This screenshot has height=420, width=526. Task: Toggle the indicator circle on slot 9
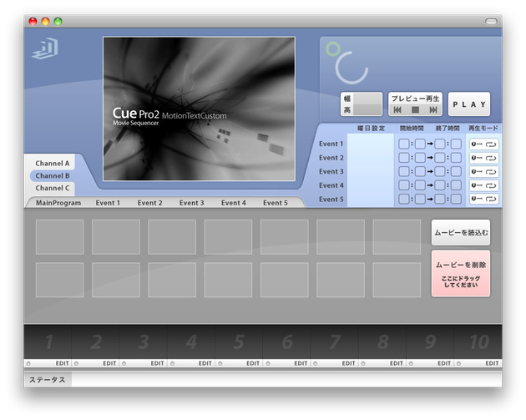coord(411,364)
